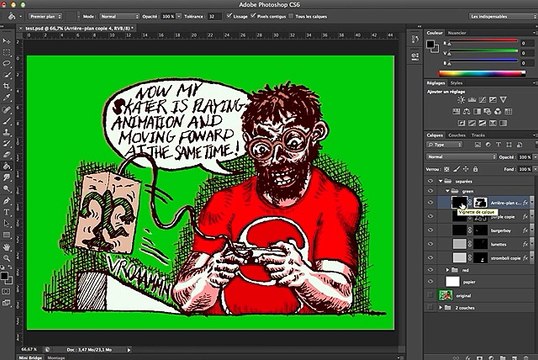This screenshot has height=360, width=538.
Task: Hide the lunettes layer
Action: (430, 244)
